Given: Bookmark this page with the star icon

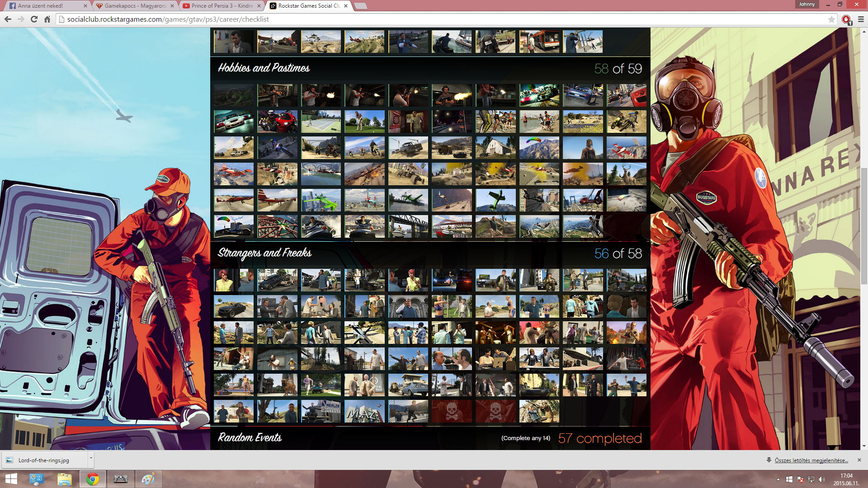Looking at the screenshot, I should coord(831,19).
